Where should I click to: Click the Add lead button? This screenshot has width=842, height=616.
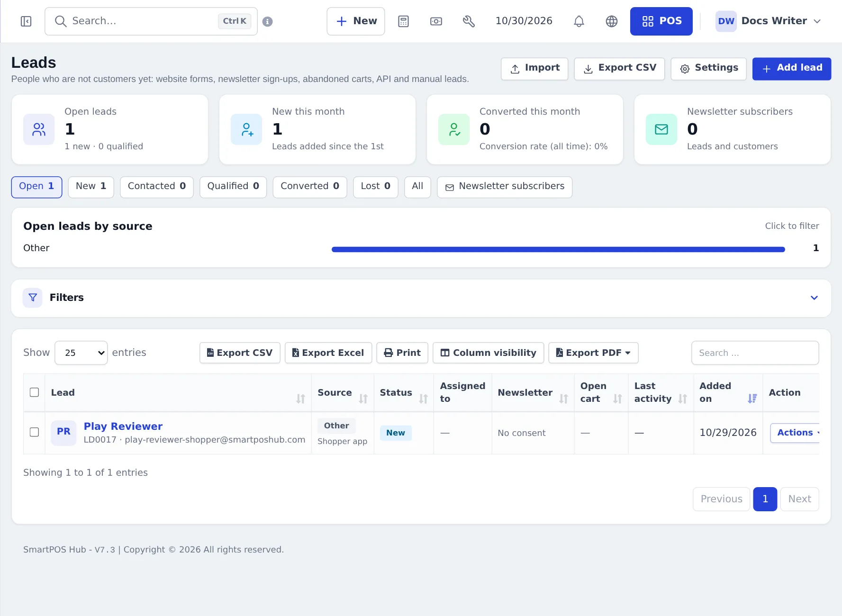click(791, 69)
